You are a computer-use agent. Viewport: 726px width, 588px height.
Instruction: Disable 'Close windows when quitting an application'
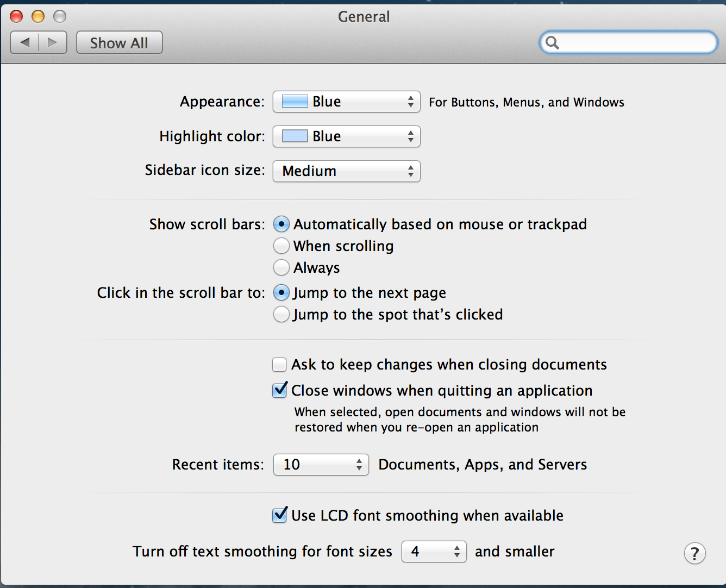click(x=279, y=390)
